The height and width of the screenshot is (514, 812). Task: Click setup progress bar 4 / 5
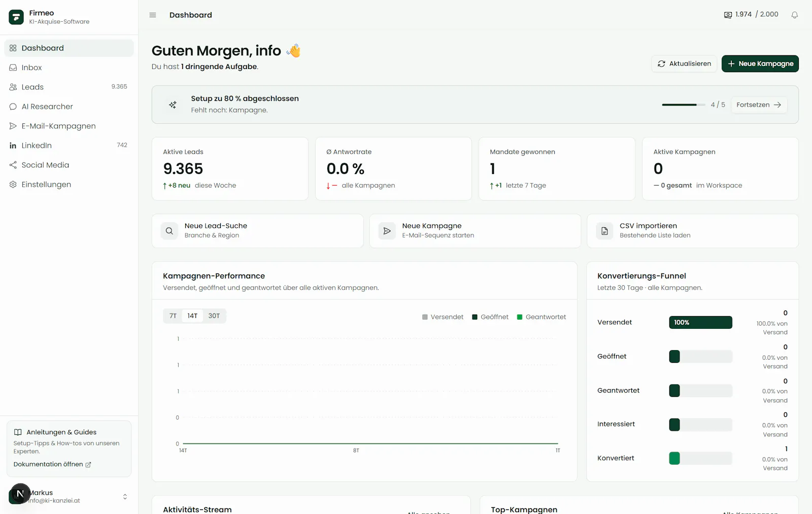[684, 105]
